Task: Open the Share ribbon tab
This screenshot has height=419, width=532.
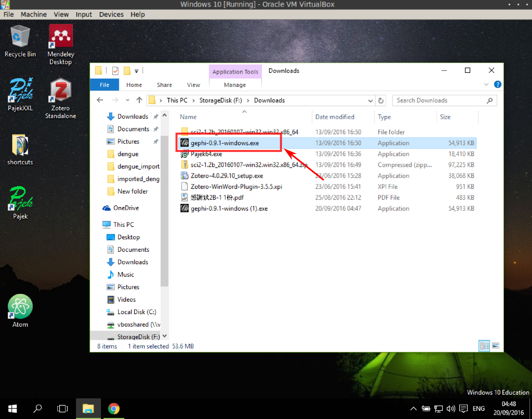Action: click(x=164, y=85)
